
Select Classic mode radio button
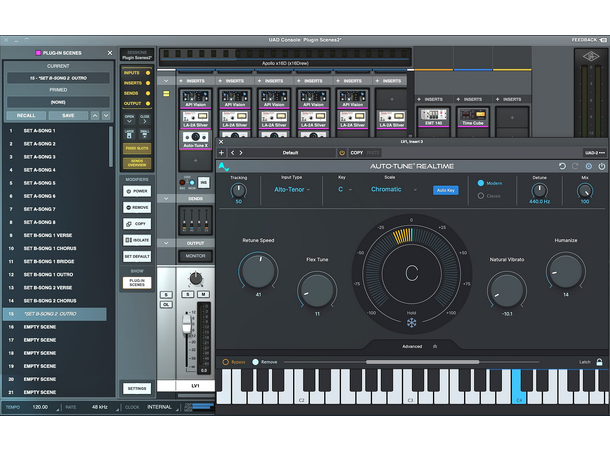[x=481, y=196]
